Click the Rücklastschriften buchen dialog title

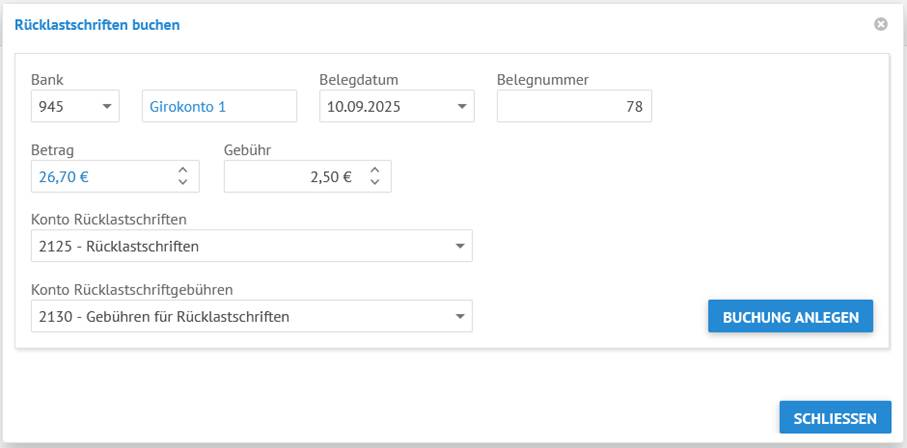click(97, 24)
